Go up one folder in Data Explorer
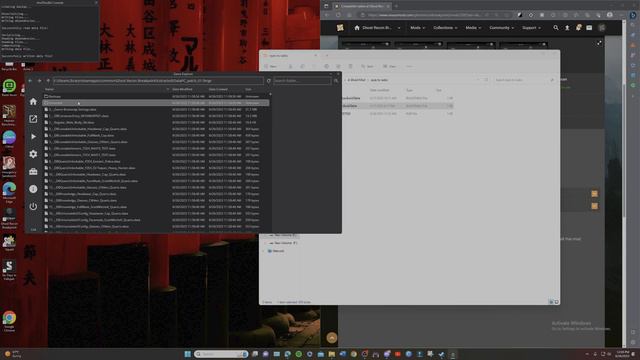The height and width of the screenshot is (360, 640). coord(48,81)
